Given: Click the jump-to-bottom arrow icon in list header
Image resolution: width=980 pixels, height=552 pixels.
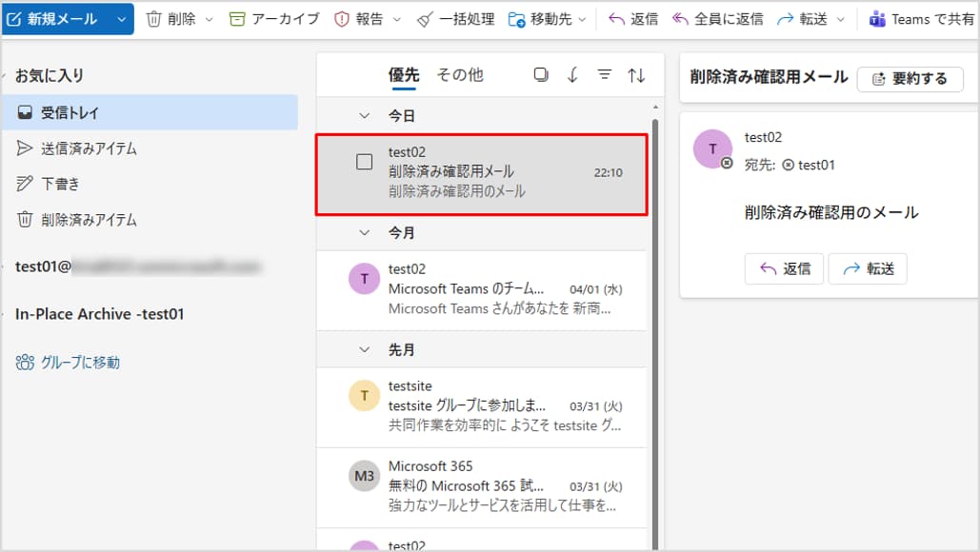Looking at the screenshot, I should [572, 75].
